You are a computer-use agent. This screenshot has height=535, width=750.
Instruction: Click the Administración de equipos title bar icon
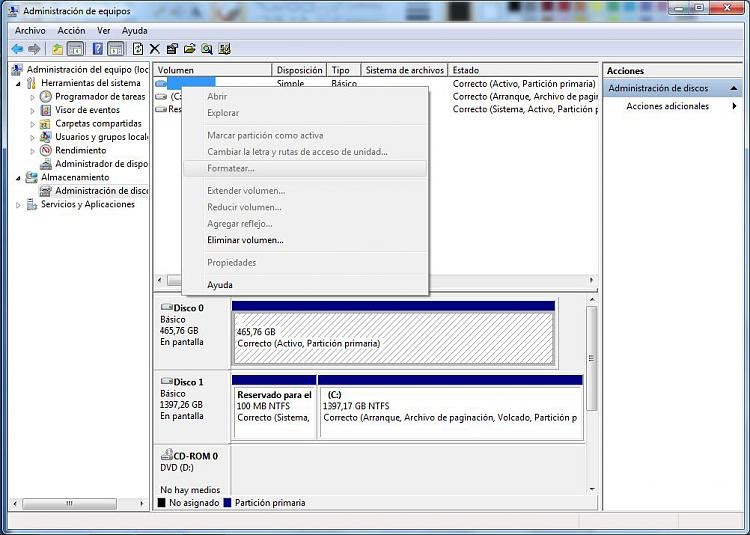(14, 11)
